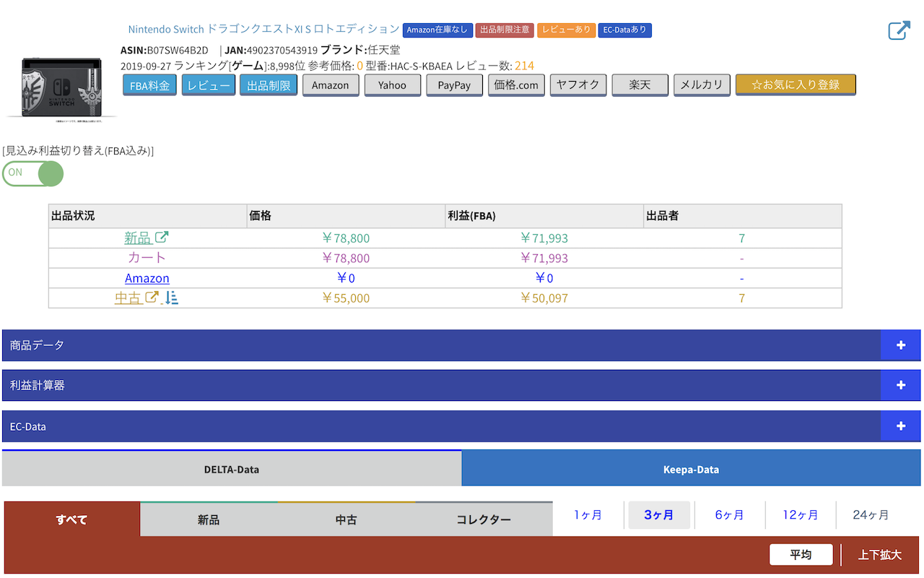Click the ☆お気に入り登録 button
The height and width of the screenshot is (578, 924).
tap(796, 85)
